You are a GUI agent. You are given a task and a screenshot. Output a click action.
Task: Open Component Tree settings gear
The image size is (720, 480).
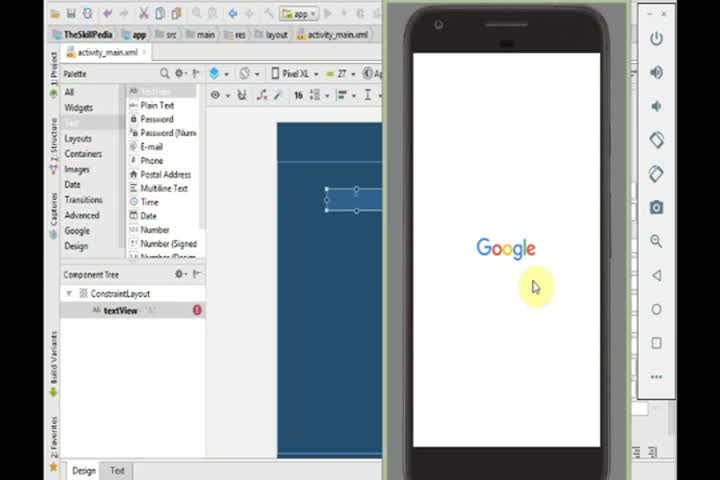180,274
